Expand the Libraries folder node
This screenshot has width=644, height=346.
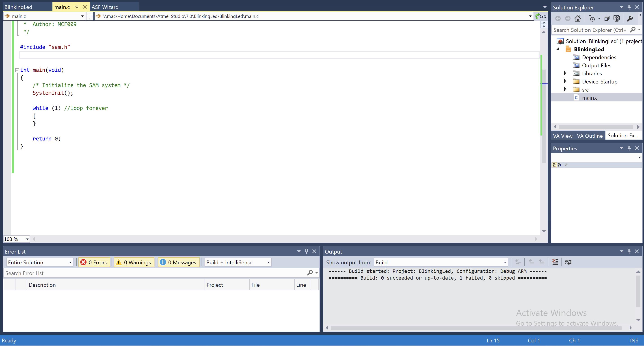coord(565,73)
